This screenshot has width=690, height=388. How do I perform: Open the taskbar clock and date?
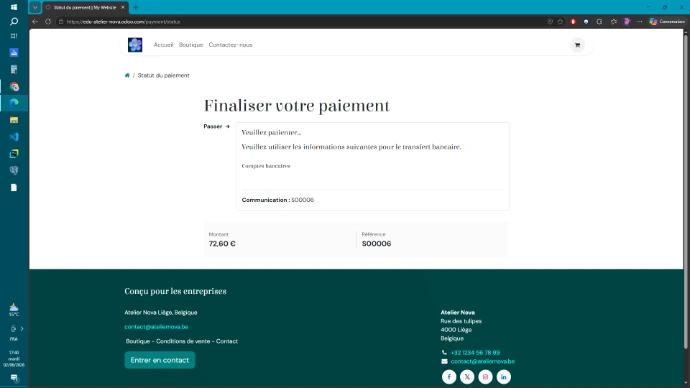coord(14,359)
